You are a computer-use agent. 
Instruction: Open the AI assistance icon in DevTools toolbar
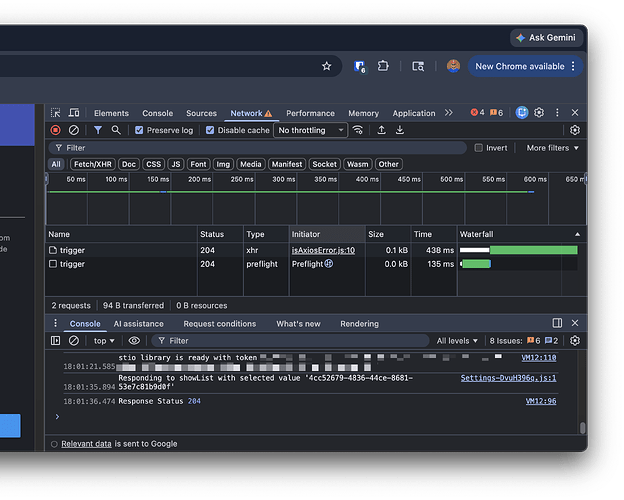point(522,113)
